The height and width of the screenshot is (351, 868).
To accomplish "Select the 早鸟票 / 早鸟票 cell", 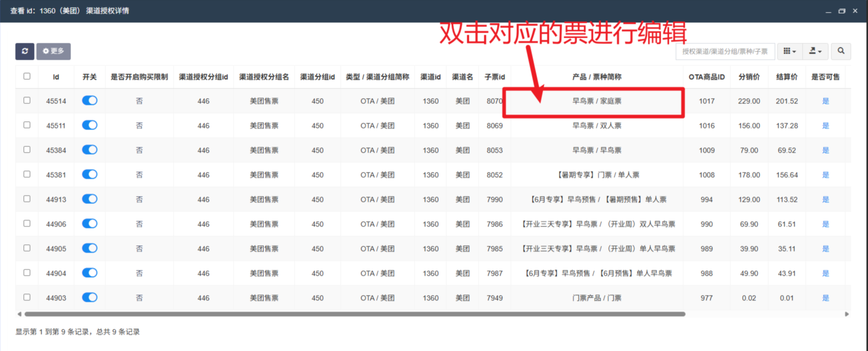I will coord(597,150).
